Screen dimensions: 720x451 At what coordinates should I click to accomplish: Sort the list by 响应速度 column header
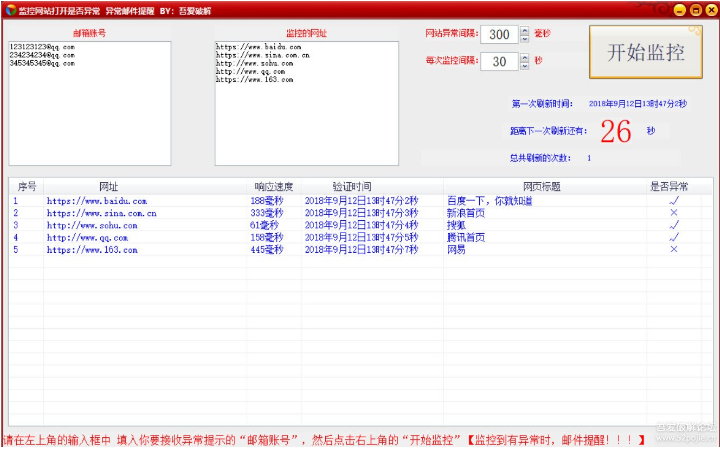coord(273,186)
